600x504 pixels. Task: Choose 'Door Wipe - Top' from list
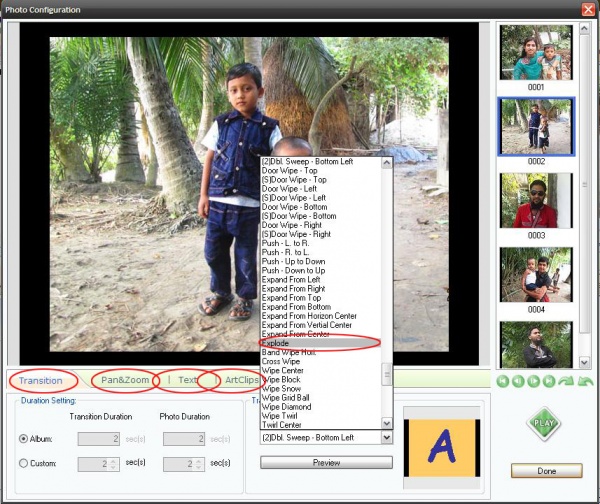pyautogui.click(x=321, y=171)
